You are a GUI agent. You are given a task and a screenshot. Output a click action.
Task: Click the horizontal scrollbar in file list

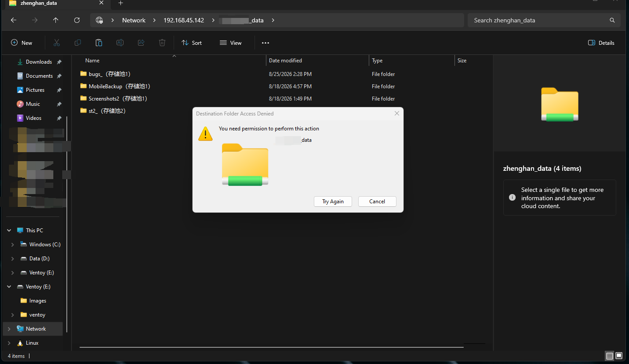click(x=272, y=347)
